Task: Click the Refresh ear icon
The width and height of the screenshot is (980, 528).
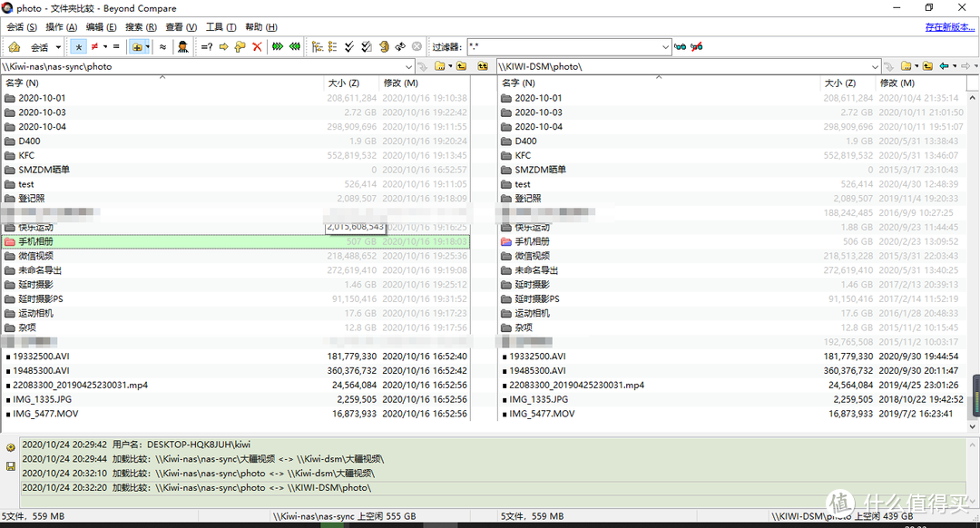Action: [x=384, y=47]
